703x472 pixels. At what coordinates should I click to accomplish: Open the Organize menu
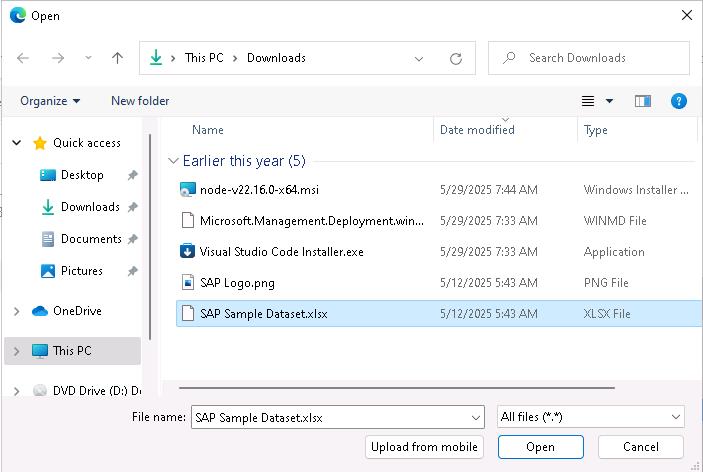point(50,101)
